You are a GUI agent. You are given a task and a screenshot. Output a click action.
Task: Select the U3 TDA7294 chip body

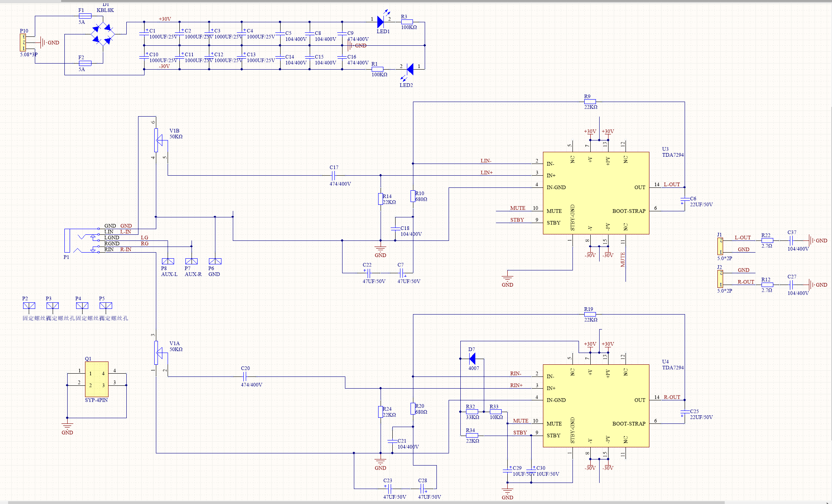click(x=596, y=193)
